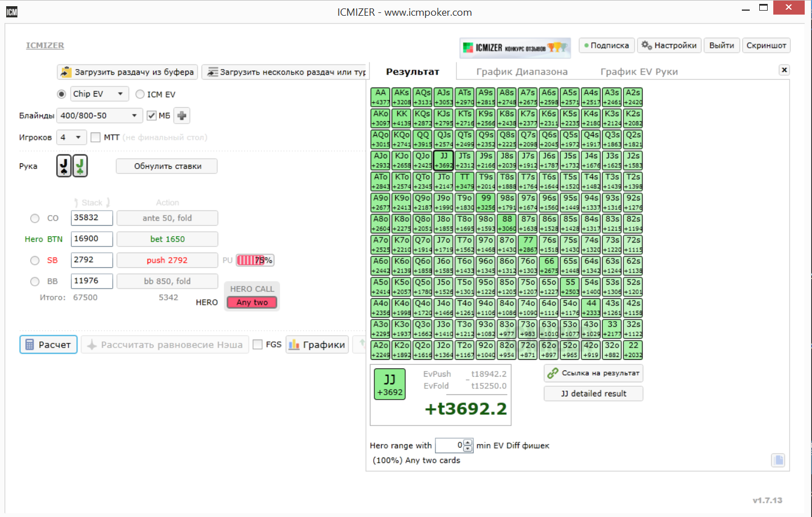Enable the MTT checkbox
Image resolution: width=812 pixels, height=517 pixels.
[x=95, y=137]
